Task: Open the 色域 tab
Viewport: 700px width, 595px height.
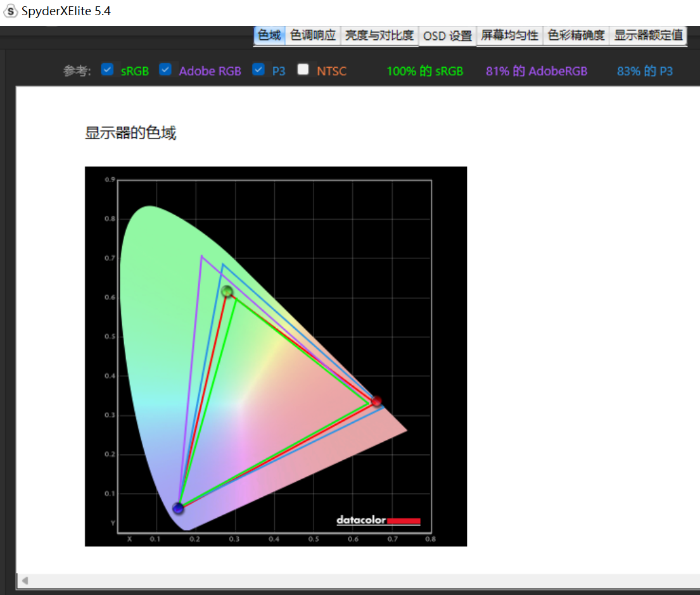Action: point(270,35)
